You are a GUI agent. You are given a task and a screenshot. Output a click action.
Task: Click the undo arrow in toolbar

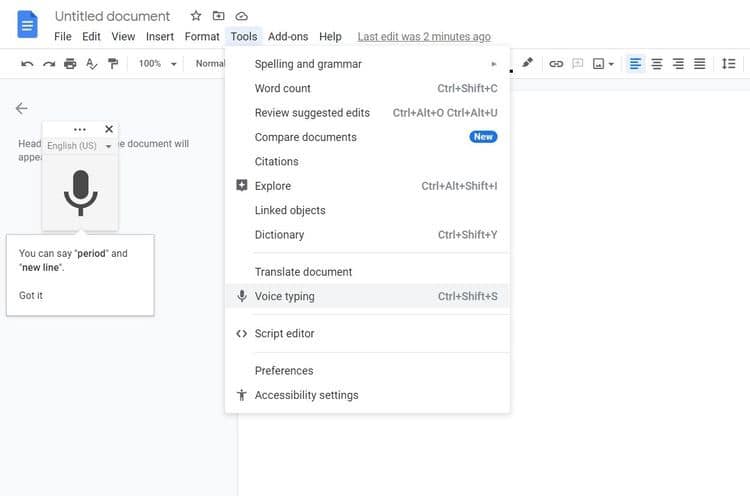click(x=27, y=64)
